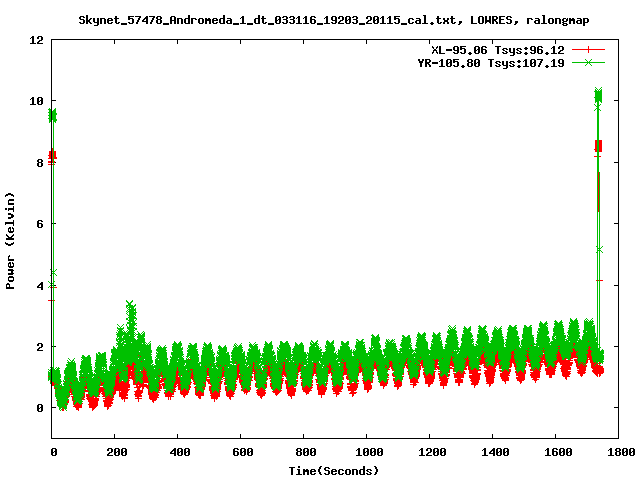The image size is (640, 480).
Task: Click the red XL legend line sample
Action: pyautogui.click(x=588, y=50)
